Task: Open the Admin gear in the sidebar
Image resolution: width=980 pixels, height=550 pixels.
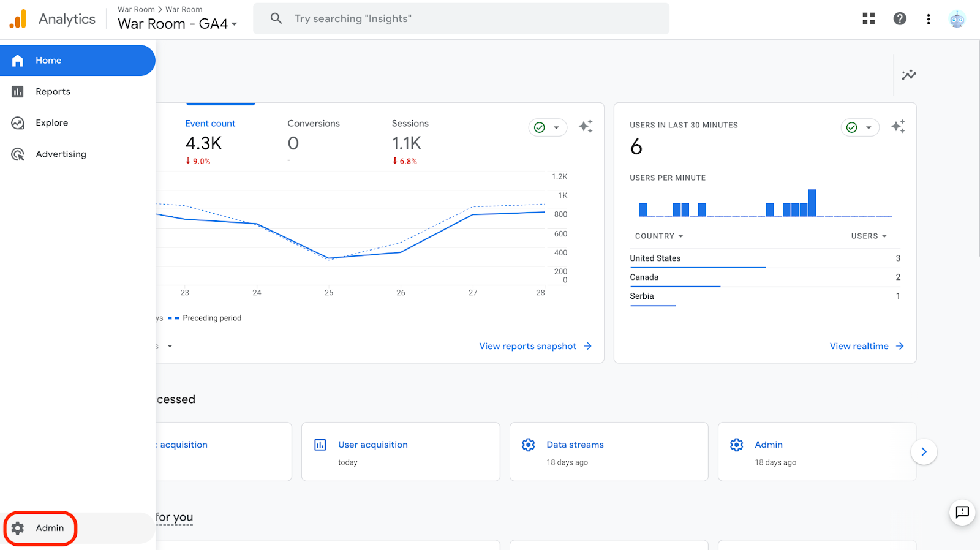Action: (x=40, y=528)
